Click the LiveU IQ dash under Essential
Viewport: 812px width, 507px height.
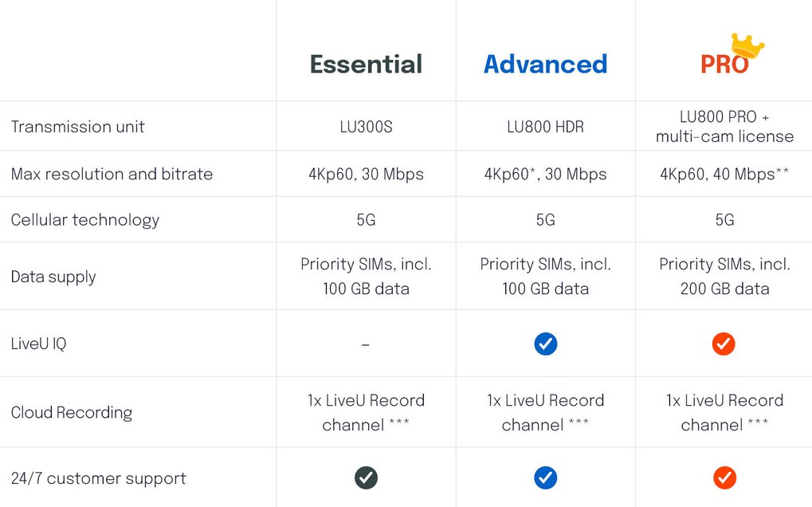click(x=366, y=344)
